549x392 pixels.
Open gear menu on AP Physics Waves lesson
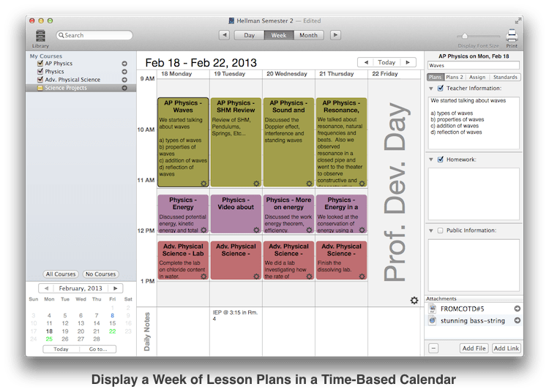coord(203,184)
